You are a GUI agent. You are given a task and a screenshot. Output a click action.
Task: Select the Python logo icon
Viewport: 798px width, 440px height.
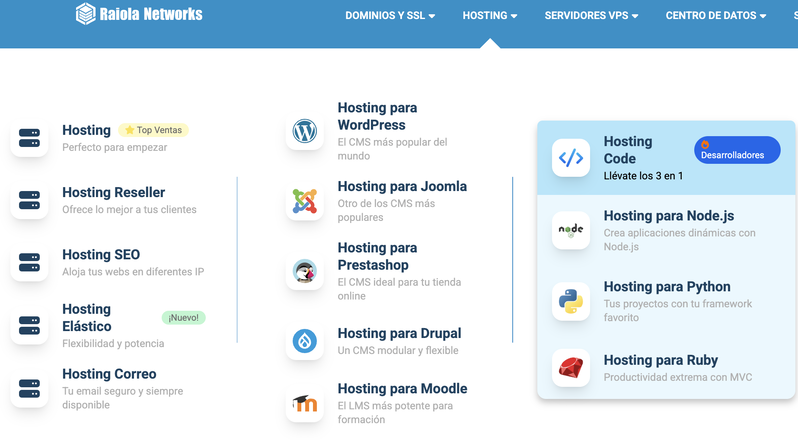tap(571, 301)
